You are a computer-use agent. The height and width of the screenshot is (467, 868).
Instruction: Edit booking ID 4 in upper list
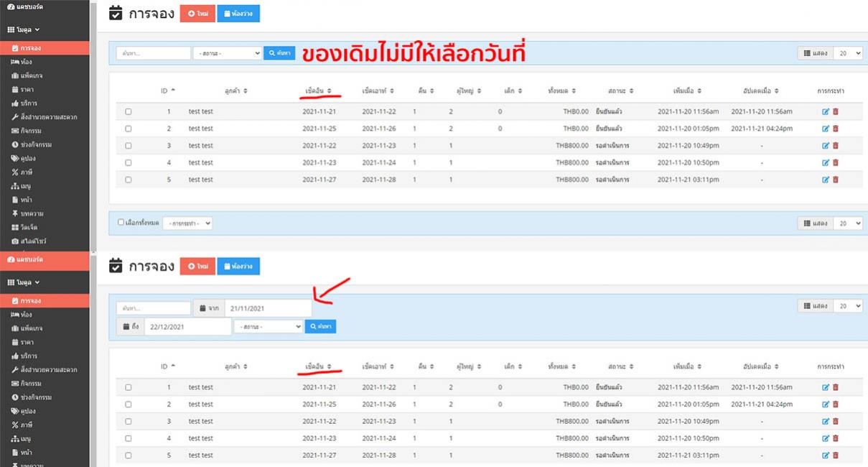click(826, 162)
